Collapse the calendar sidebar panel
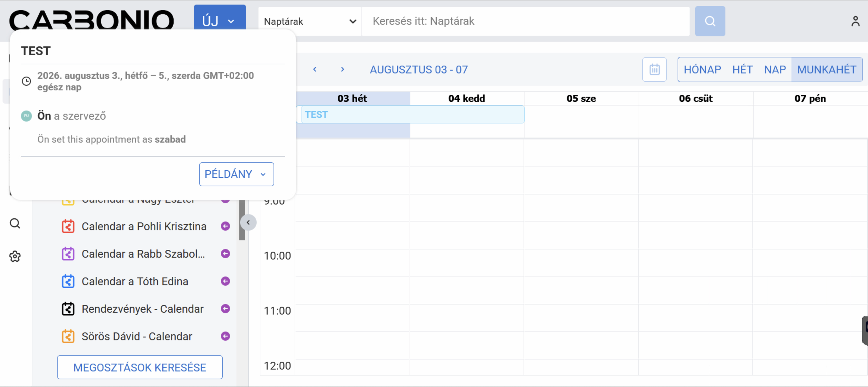868x387 pixels. [x=248, y=222]
